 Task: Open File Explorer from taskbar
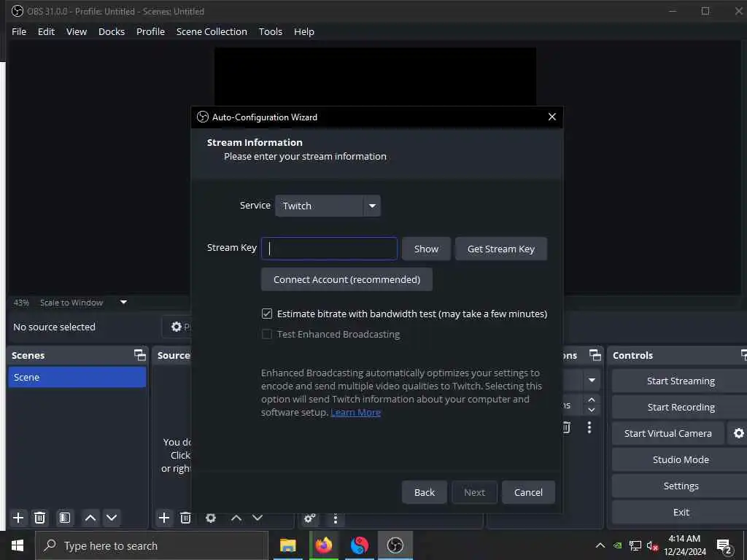287,545
